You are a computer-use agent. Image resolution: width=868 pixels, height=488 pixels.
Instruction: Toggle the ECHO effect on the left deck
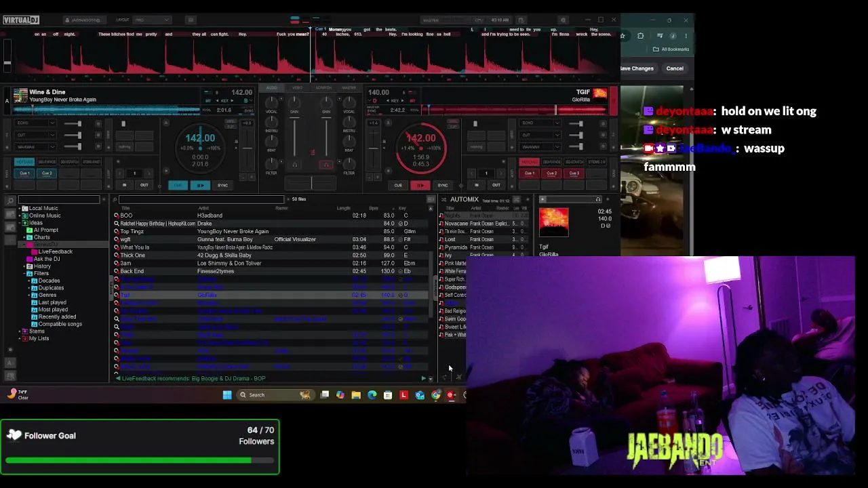(98, 123)
